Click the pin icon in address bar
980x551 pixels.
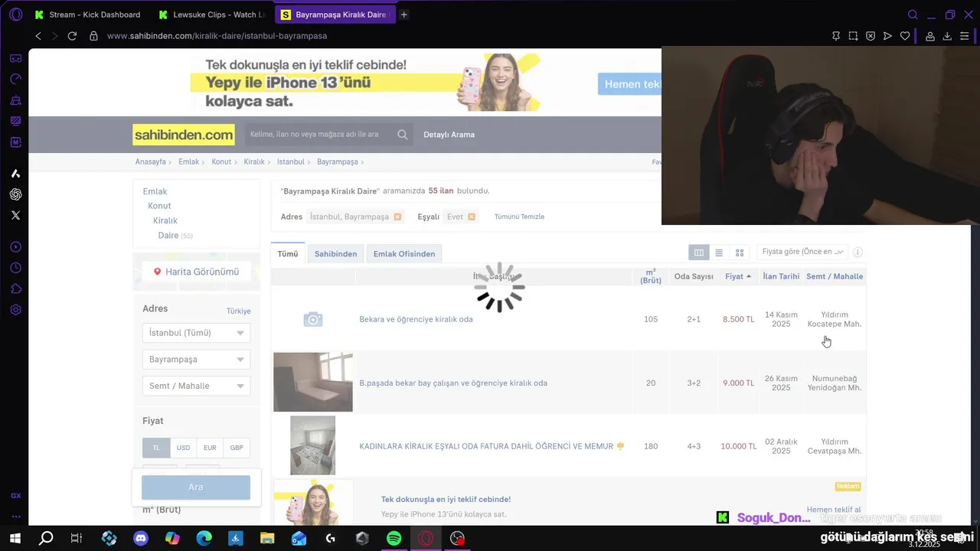tap(836, 36)
